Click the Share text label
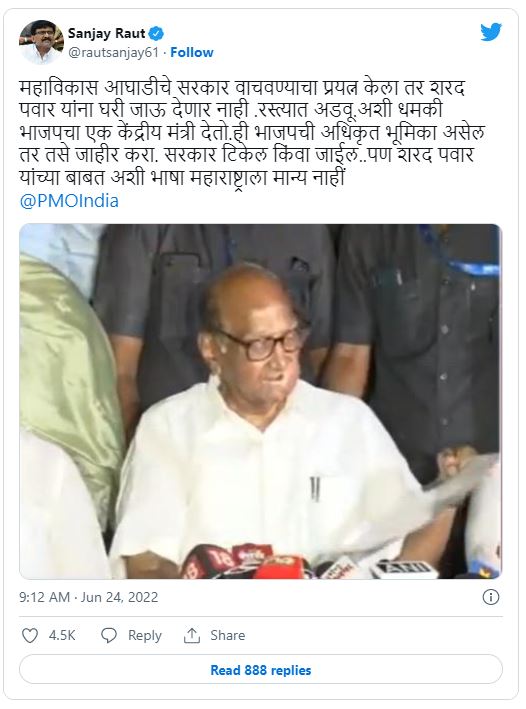 [x=227, y=635]
